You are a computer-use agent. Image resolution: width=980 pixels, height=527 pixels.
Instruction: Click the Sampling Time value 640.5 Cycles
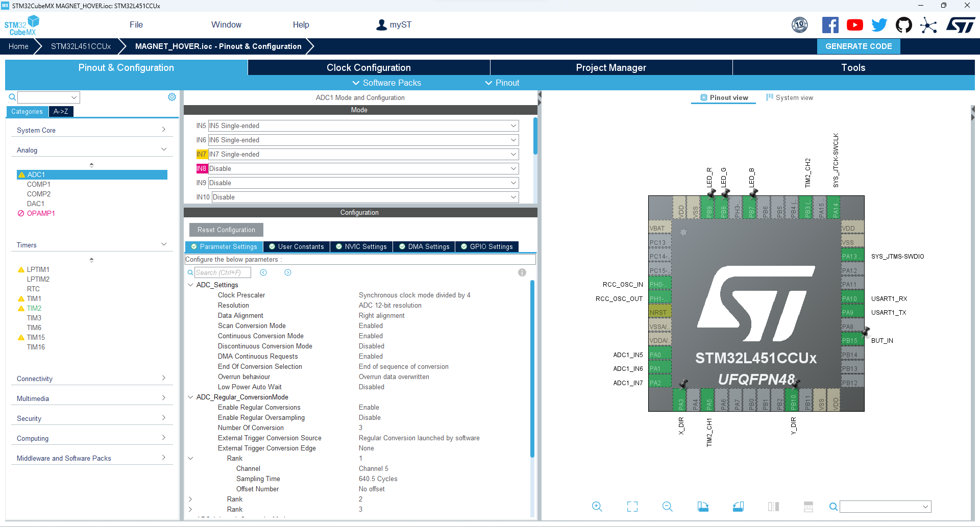(x=378, y=479)
